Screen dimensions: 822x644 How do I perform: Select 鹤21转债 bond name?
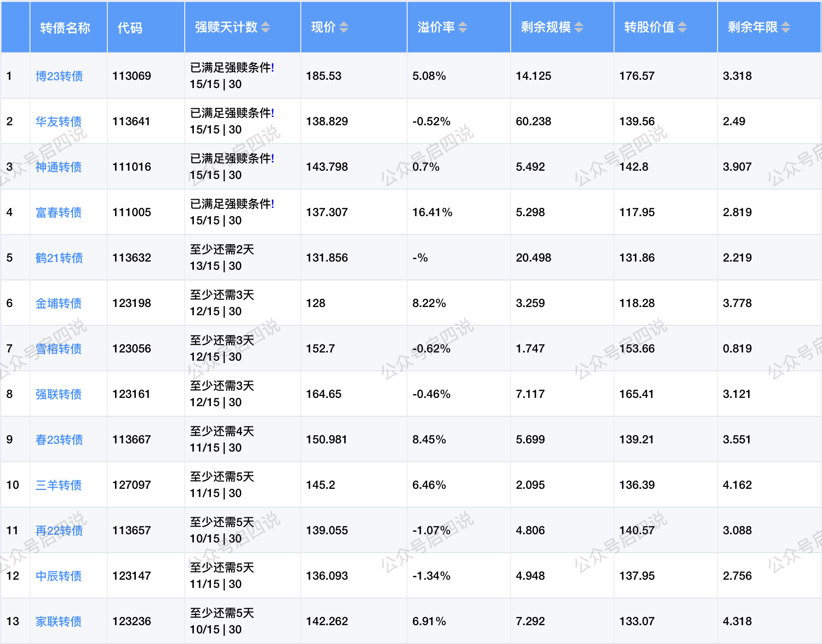(x=59, y=258)
